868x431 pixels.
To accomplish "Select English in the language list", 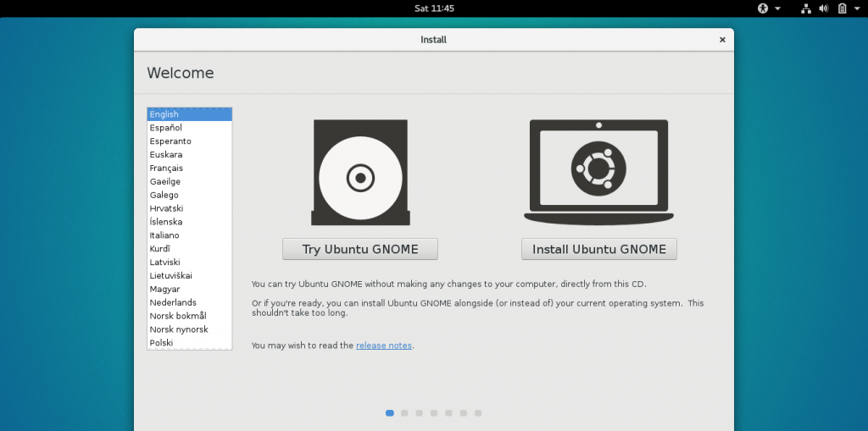I will [x=189, y=114].
